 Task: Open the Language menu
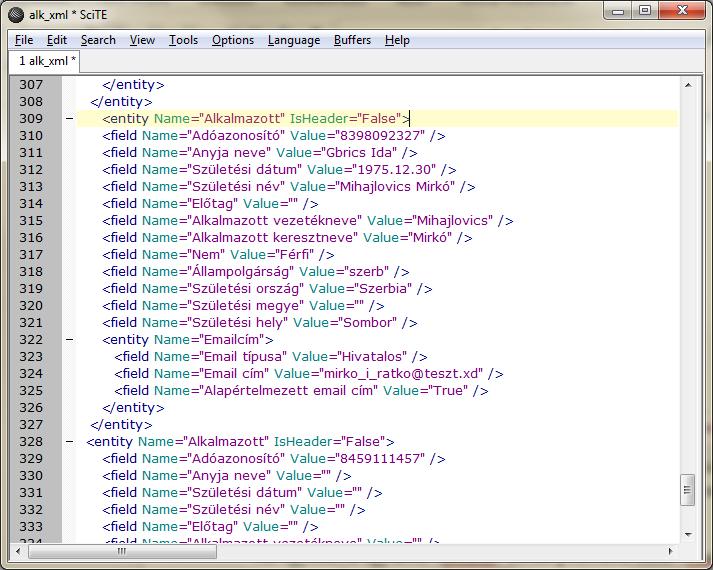tap(294, 40)
